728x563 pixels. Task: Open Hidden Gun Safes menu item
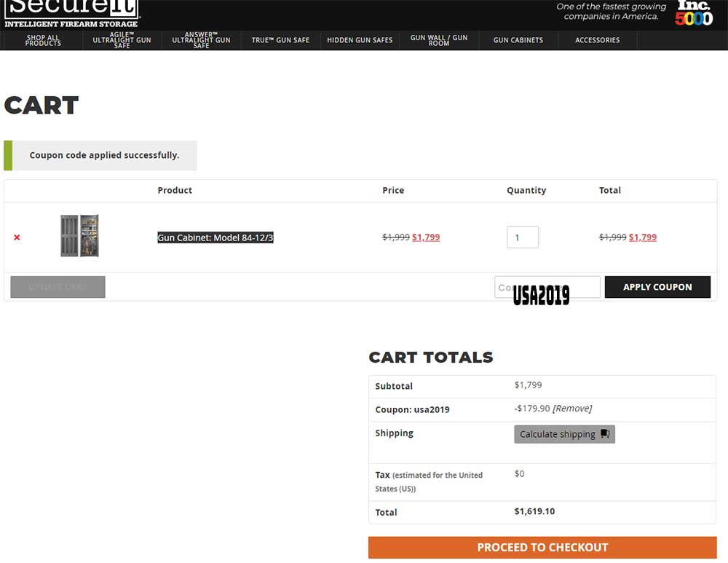(360, 40)
